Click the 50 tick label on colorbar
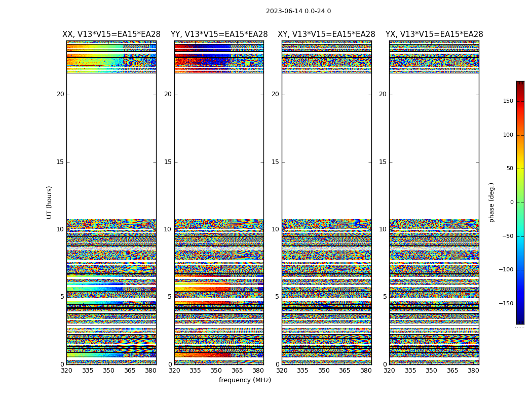This screenshot has width=532, height=405. coord(510,169)
